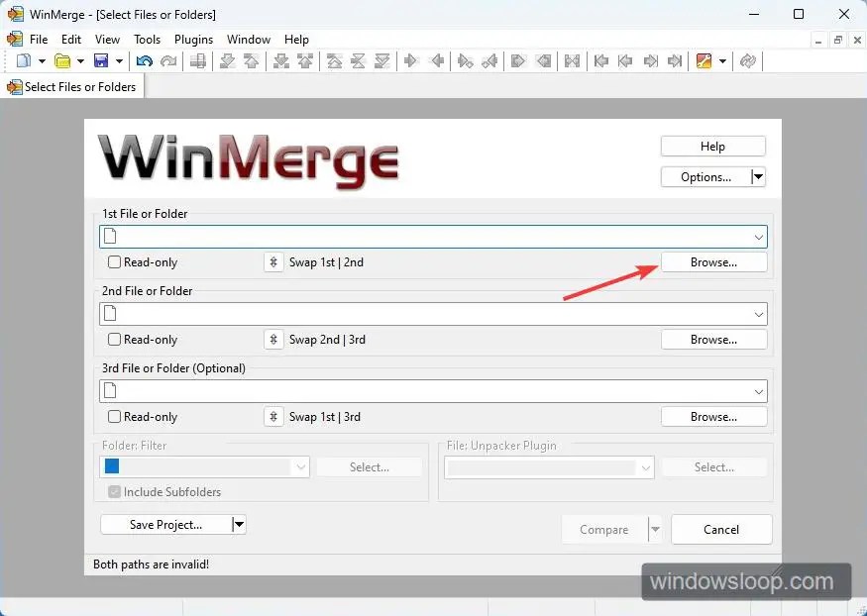The width and height of the screenshot is (867, 616).
Task: Expand the 2nd File or Folder path dropdown
Action: 759,314
